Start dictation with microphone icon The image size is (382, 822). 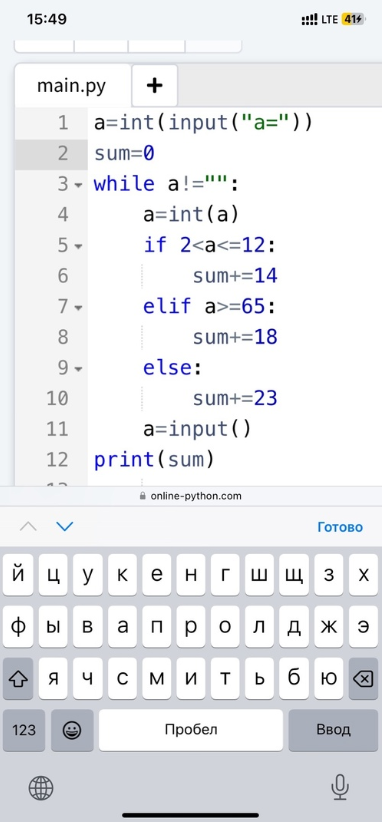[x=340, y=787]
